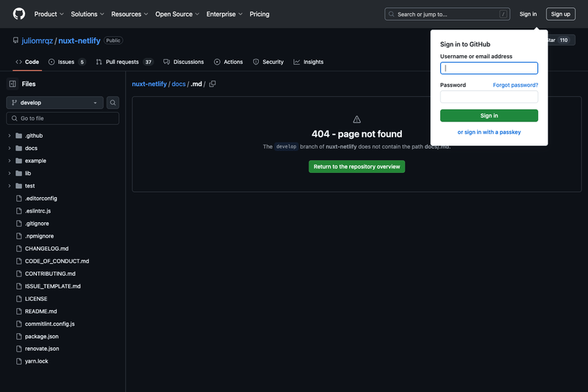This screenshot has width=588, height=392.
Task: Open the Product menu
Action: 49,14
